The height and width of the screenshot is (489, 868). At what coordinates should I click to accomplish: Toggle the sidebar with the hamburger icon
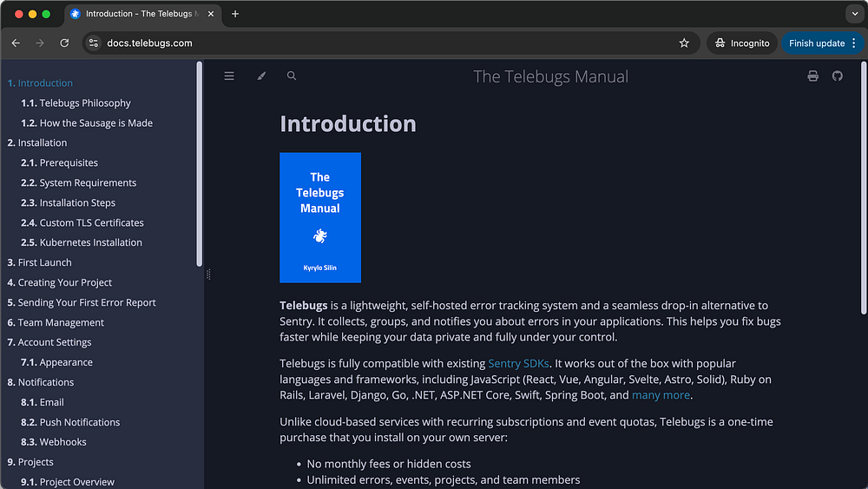pyautogui.click(x=229, y=76)
